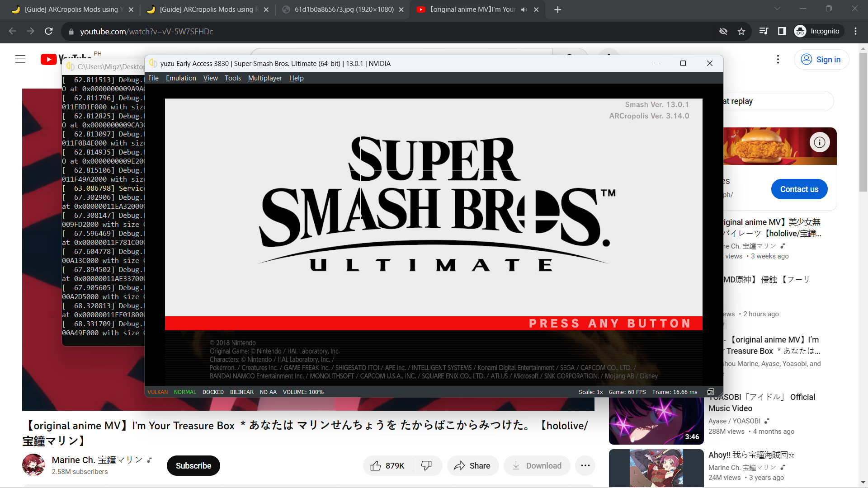Expand the YouTube video like count
The width and height of the screenshot is (868, 488).
tap(393, 465)
